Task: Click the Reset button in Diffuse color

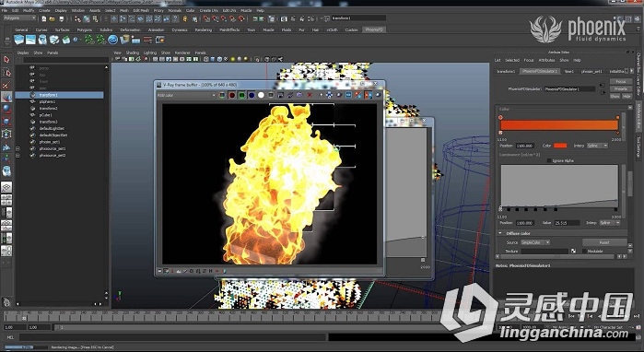Action: click(604, 242)
